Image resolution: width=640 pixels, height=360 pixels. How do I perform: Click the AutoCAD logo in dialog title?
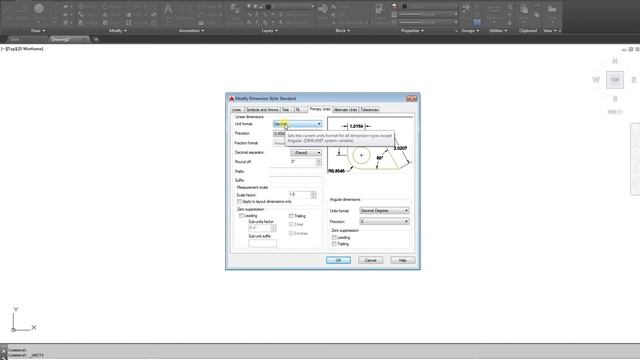point(231,98)
